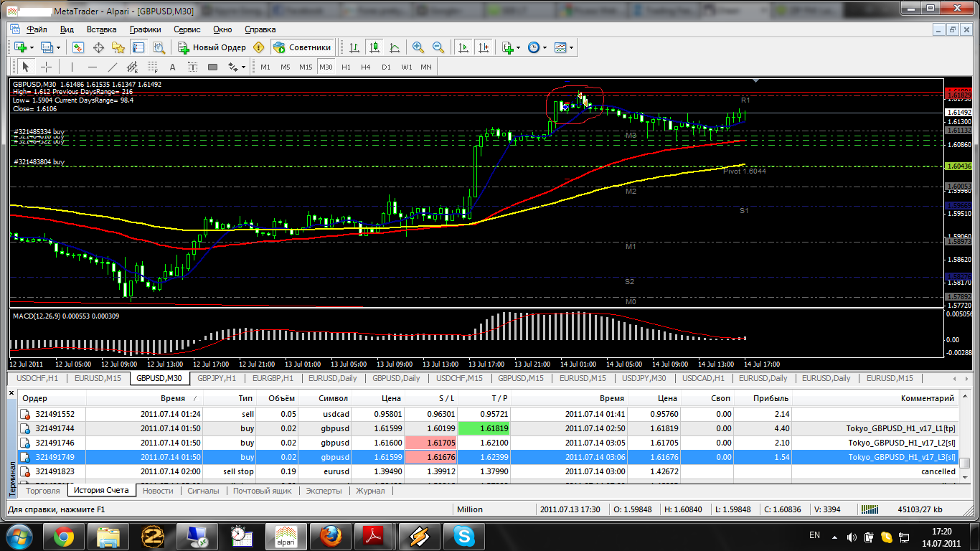
Task: Switch chart to line chart icon
Action: pos(395,47)
